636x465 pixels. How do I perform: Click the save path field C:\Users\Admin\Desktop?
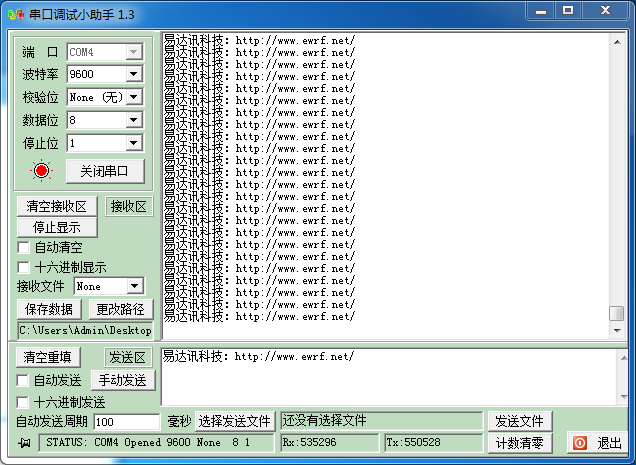[x=85, y=330]
